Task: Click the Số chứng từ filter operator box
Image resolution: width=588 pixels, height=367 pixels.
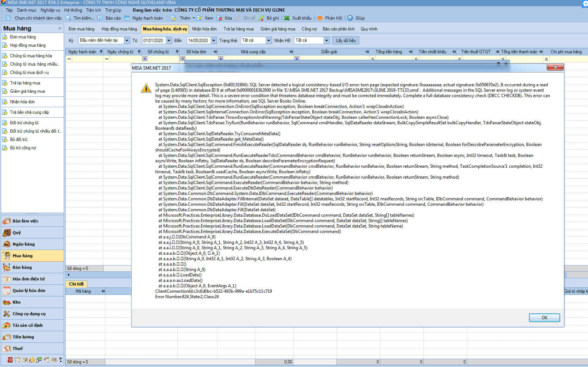Action: 145,59
